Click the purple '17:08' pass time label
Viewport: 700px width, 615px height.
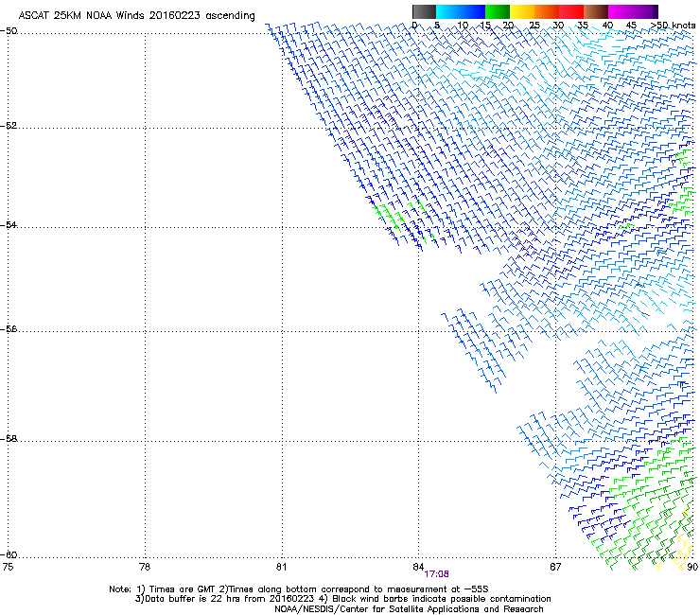(437, 574)
